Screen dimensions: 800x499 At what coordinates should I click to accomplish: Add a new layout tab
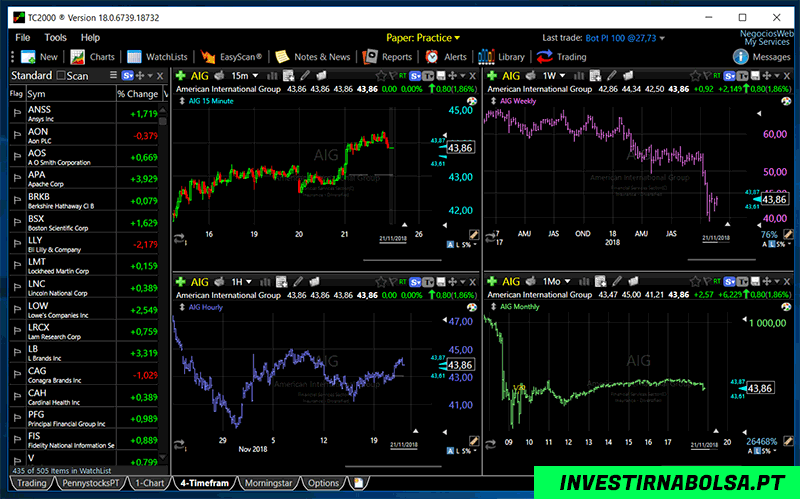(x=359, y=483)
